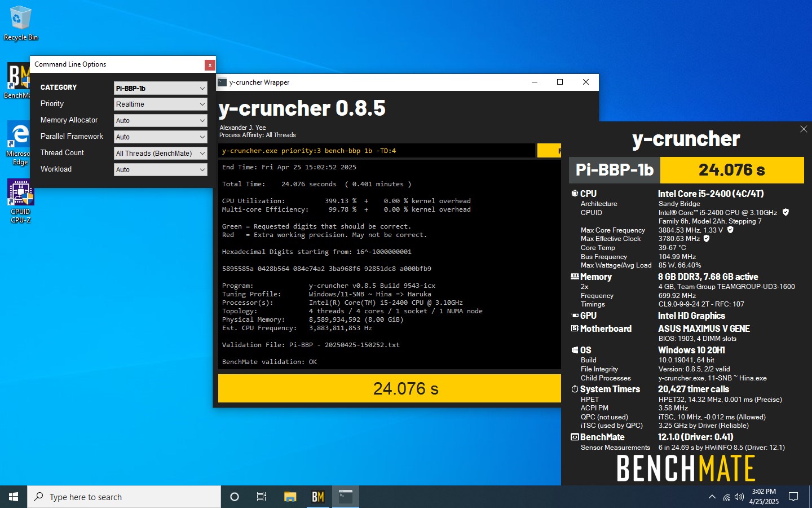Screen dimensions: 812x508
Task: Expand the Parallel Framework dropdown
Action: [x=160, y=137]
